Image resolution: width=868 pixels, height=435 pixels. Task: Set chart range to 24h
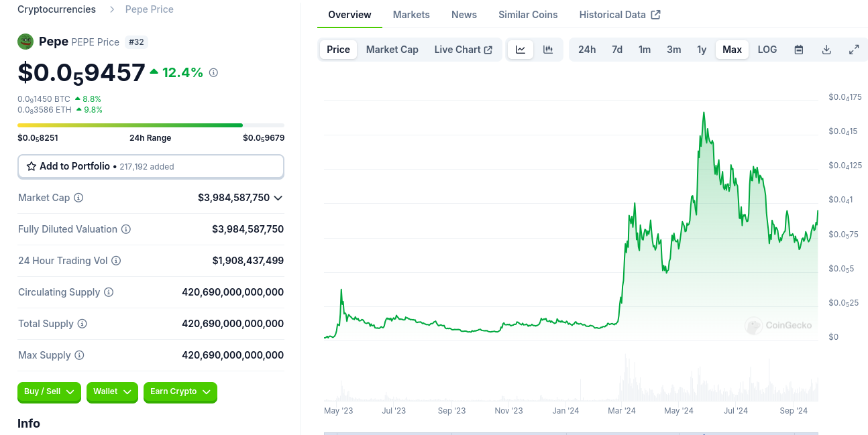point(587,50)
